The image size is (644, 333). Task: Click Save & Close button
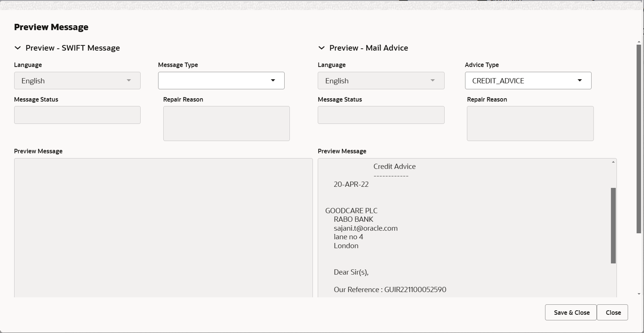[571, 313]
